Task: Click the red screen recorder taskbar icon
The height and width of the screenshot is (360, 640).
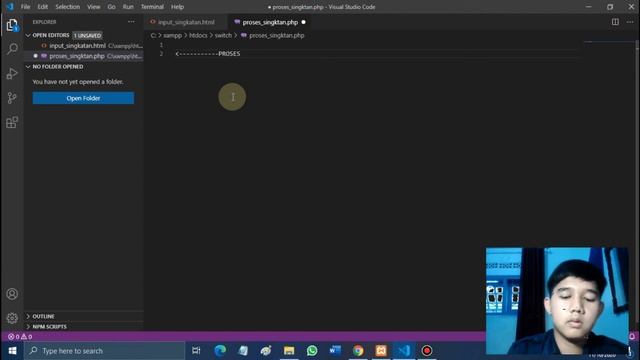Action: pyautogui.click(x=427, y=351)
